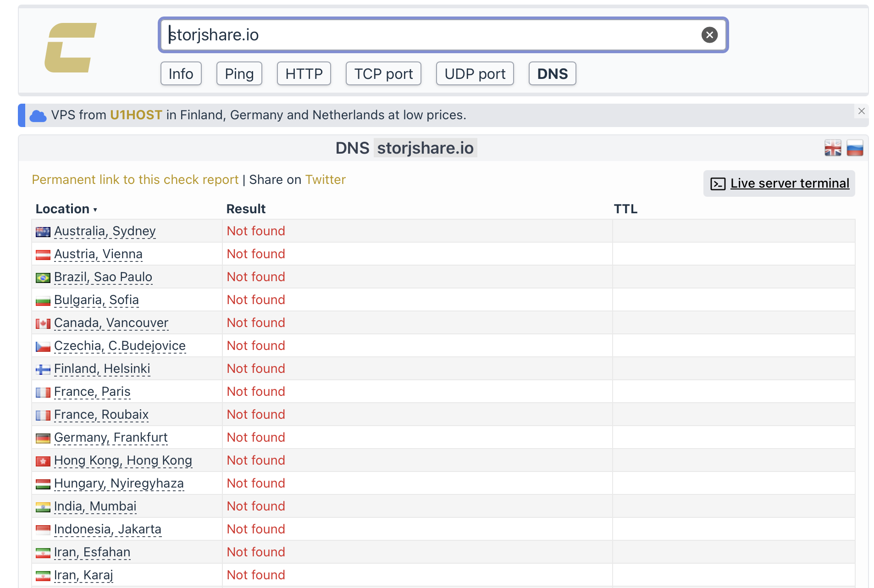874x588 pixels.
Task: Open France, Paris node details
Action: [x=92, y=392]
